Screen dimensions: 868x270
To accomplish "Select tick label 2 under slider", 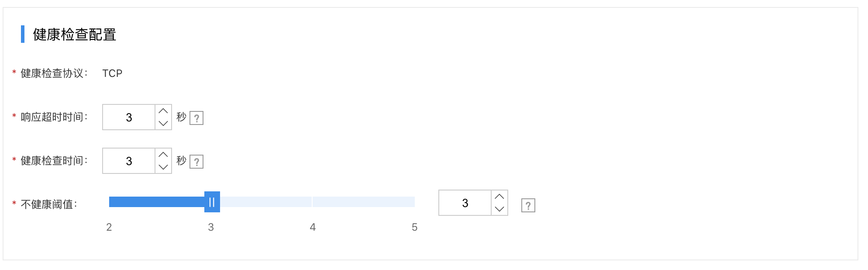I will click(x=109, y=227).
